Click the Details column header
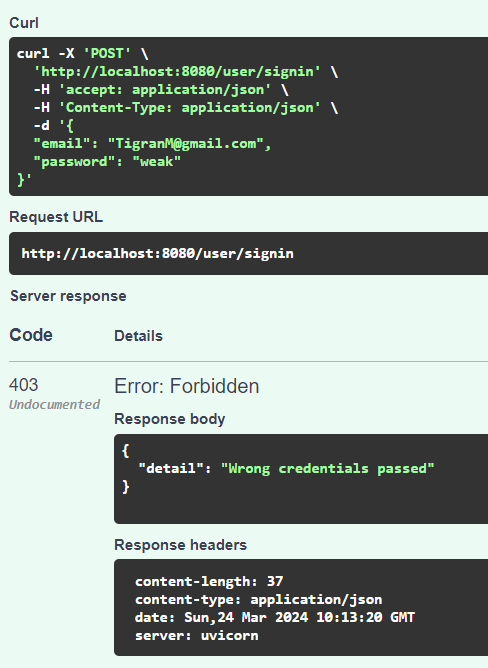 coord(139,336)
